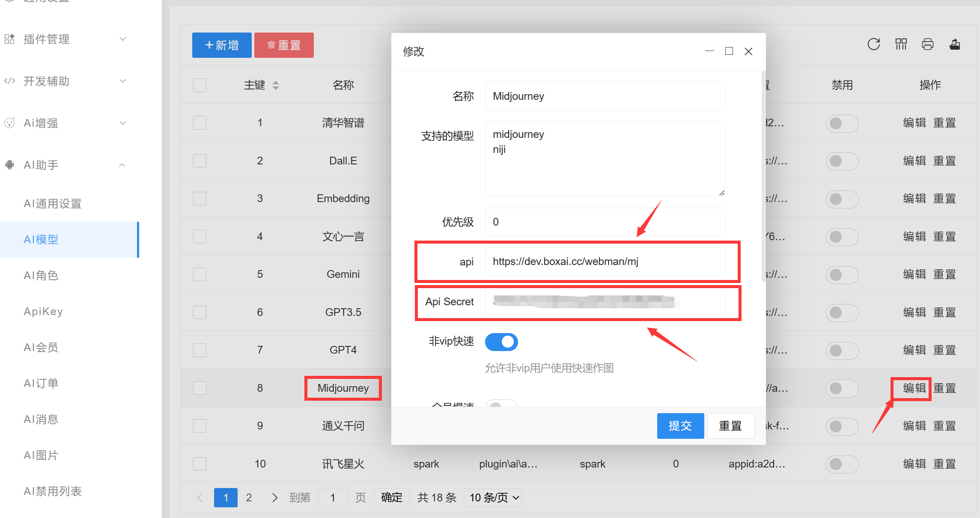Check the row for Embedding
Viewport: 980px width, 518px height.
point(200,199)
